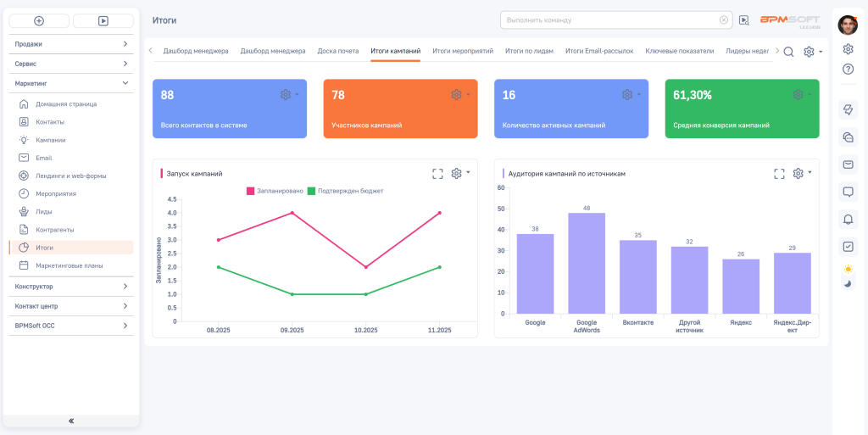This screenshot has height=435, width=868.
Task: Open the email envelope icon in right panel
Action: [848, 165]
